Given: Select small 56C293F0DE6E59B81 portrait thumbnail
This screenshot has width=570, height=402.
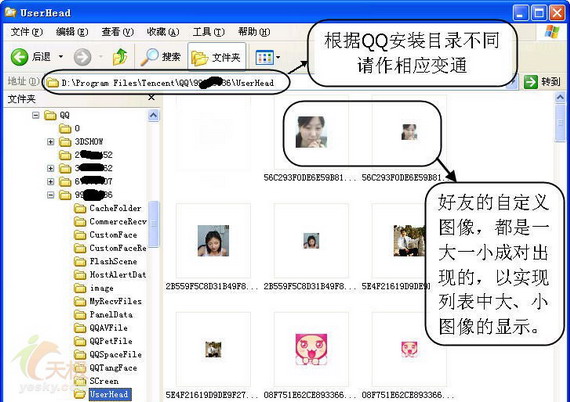Looking at the screenshot, I should tap(409, 132).
